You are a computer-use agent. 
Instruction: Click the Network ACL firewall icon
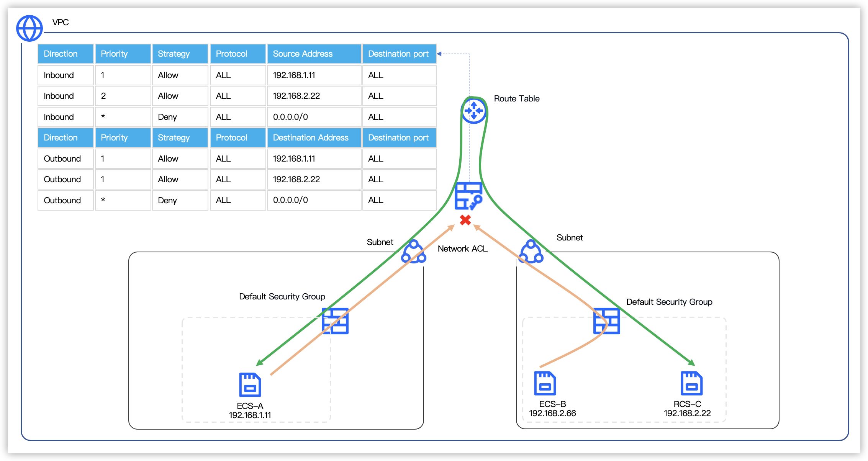pyautogui.click(x=468, y=196)
